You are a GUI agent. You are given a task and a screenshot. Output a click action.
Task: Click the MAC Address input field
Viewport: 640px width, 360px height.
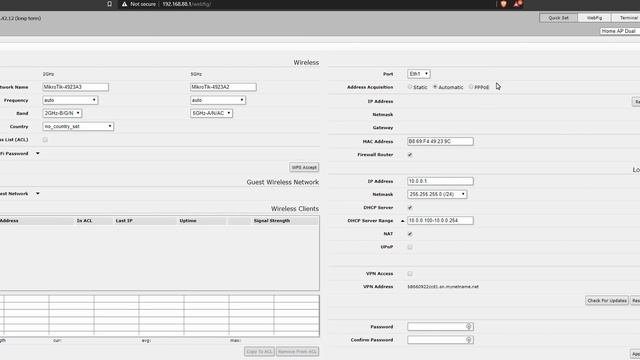440,141
